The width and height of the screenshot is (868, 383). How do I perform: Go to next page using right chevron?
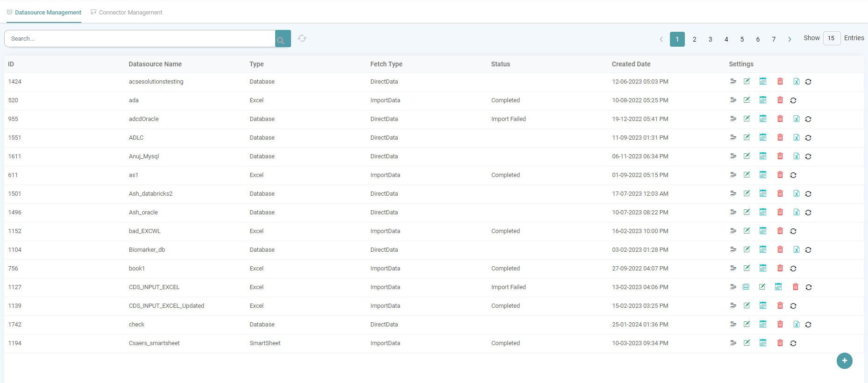point(790,39)
